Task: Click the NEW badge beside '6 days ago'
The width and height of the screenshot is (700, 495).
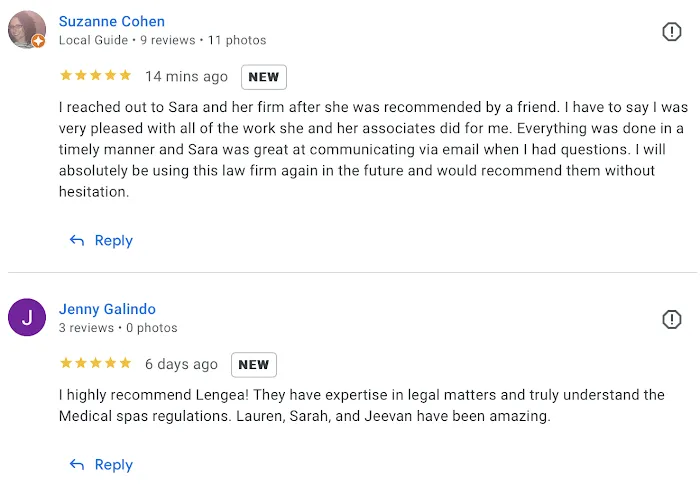Action: pyautogui.click(x=254, y=365)
